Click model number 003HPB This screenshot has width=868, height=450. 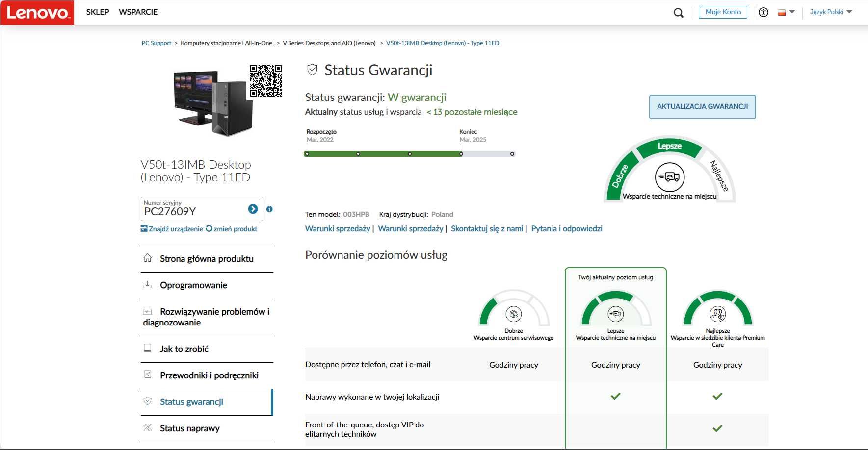click(356, 214)
